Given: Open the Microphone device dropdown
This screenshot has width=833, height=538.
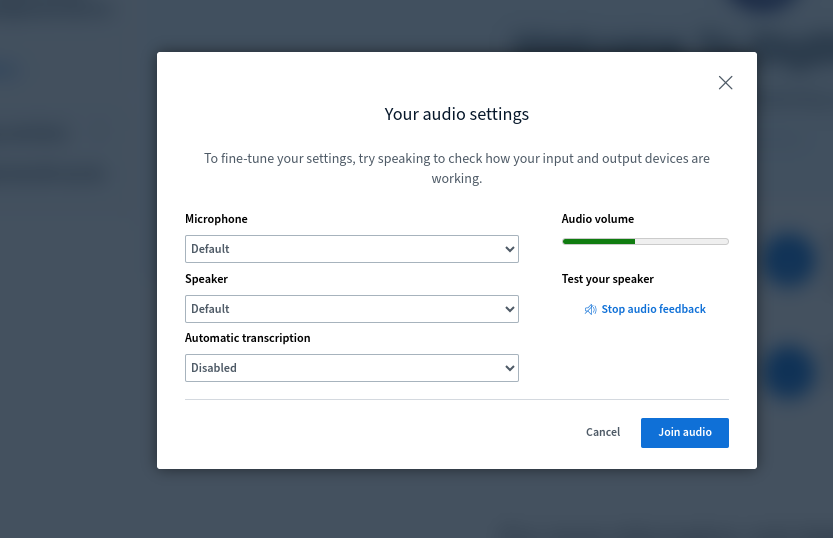Looking at the screenshot, I should 351,249.
